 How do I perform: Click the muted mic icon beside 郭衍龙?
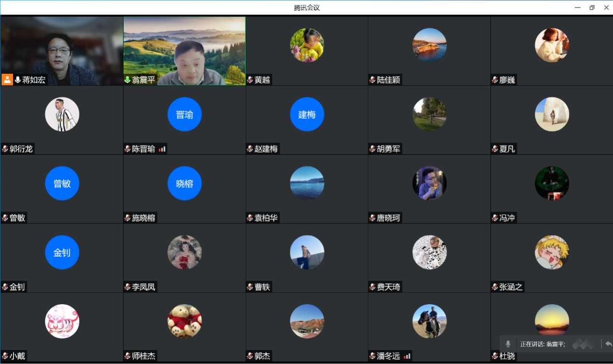[5, 149]
